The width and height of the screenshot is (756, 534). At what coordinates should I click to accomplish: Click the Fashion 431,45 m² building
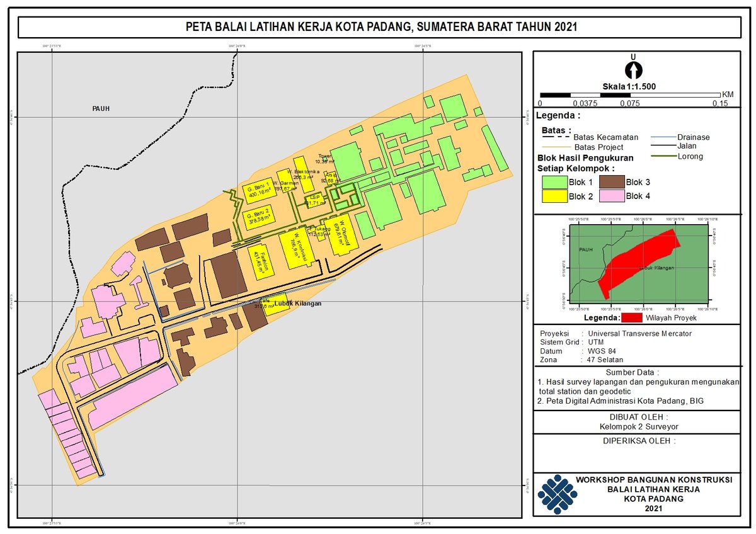tap(260, 261)
